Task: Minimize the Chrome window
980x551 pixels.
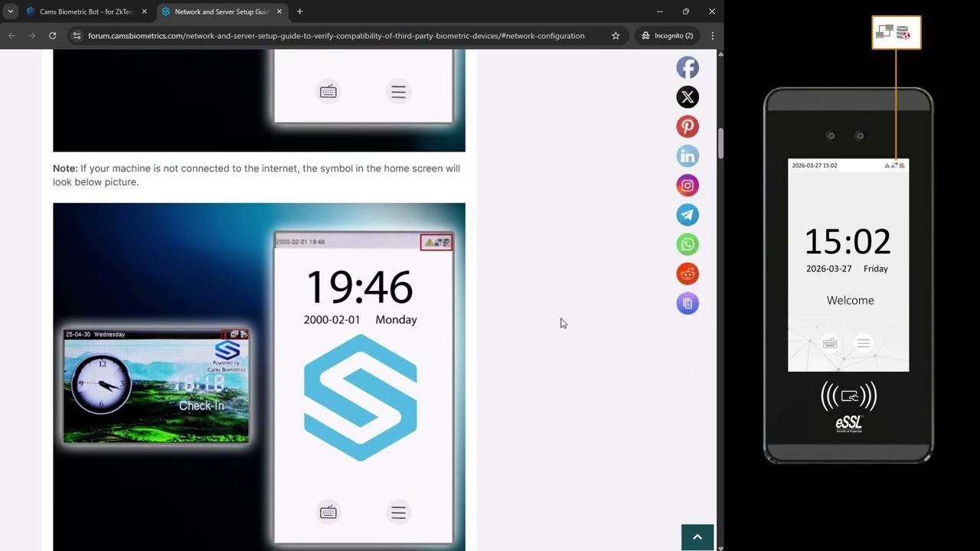Action: click(660, 11)
